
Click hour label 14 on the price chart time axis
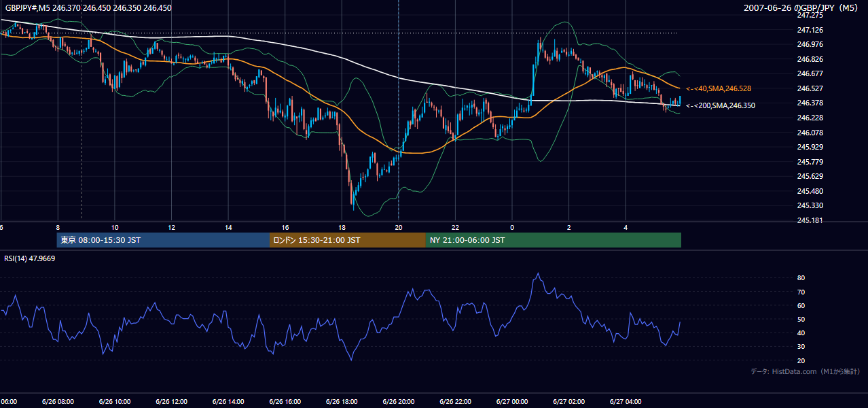[228, 227]
